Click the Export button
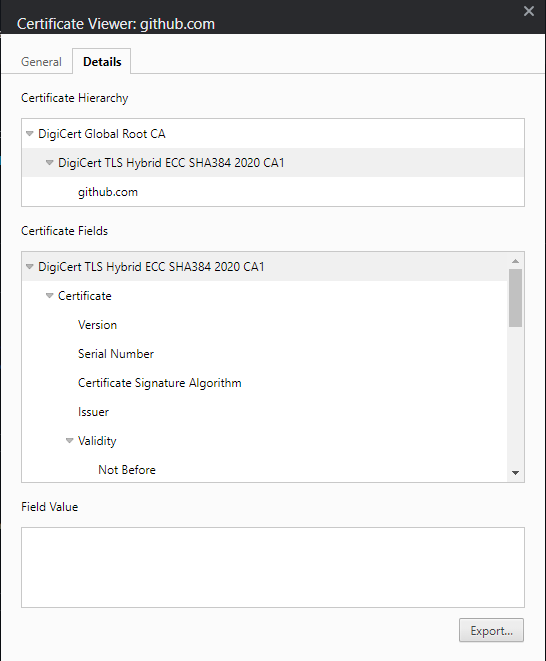 492,631
